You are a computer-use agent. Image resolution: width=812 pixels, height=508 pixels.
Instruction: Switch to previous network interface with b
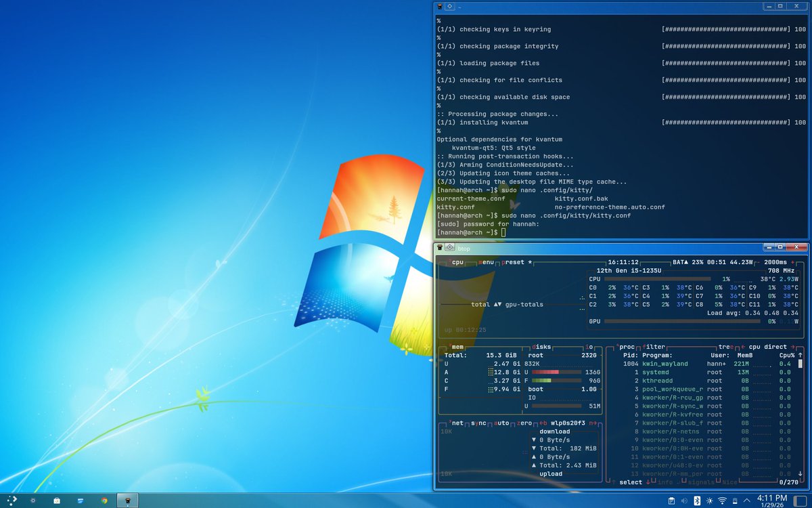point(543,423)
